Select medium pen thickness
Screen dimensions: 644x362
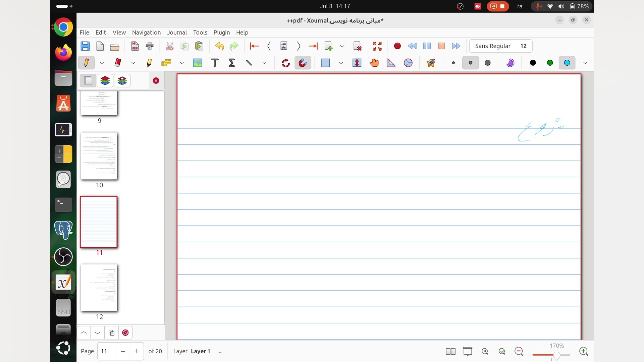pos(470,63)
